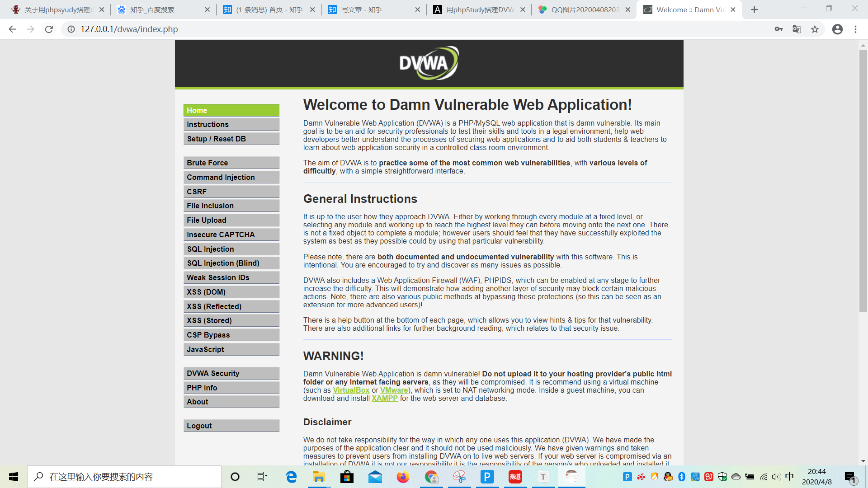Click the Google Translate icon in the address bar
The height and width of the screenshot is (488, 868).
797,29
